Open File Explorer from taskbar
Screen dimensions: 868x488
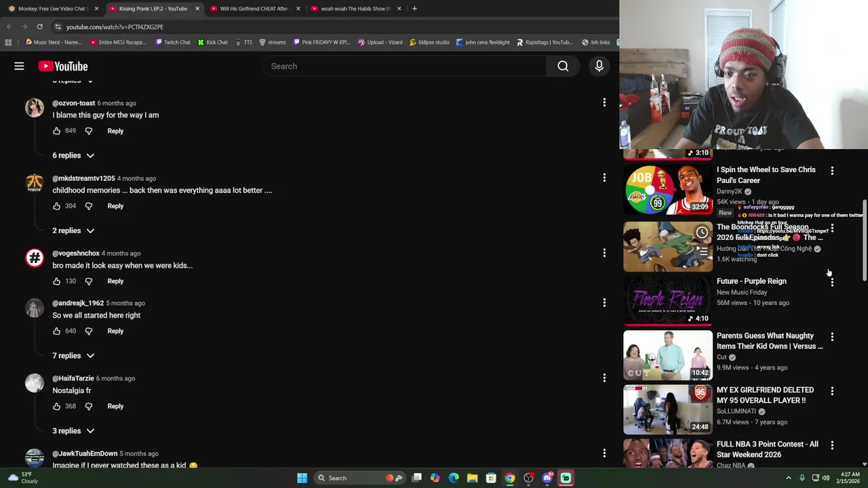tap(472, 478)
